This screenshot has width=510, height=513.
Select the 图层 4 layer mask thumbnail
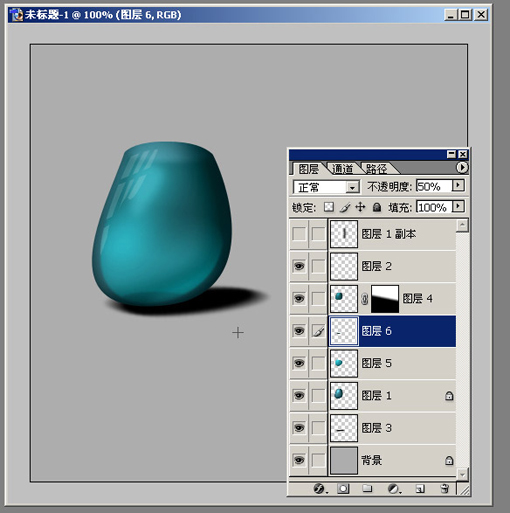pos(385,299)
